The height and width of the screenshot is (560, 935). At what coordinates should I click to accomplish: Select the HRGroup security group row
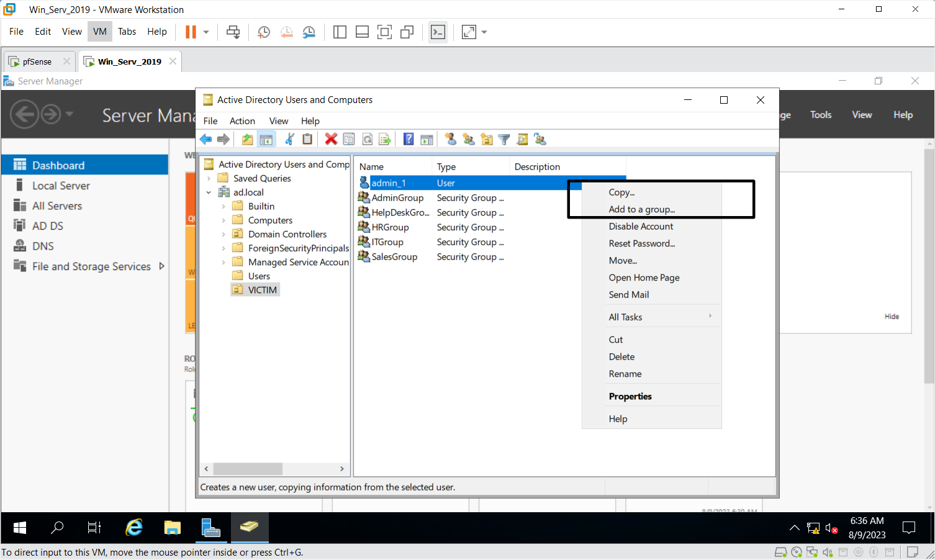[391, 227]
